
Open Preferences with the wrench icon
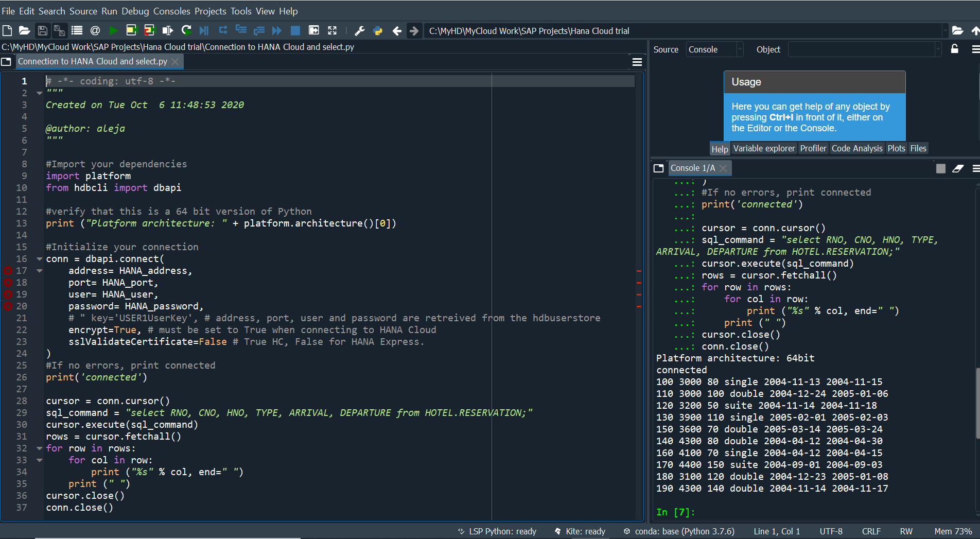click(360, 31)
